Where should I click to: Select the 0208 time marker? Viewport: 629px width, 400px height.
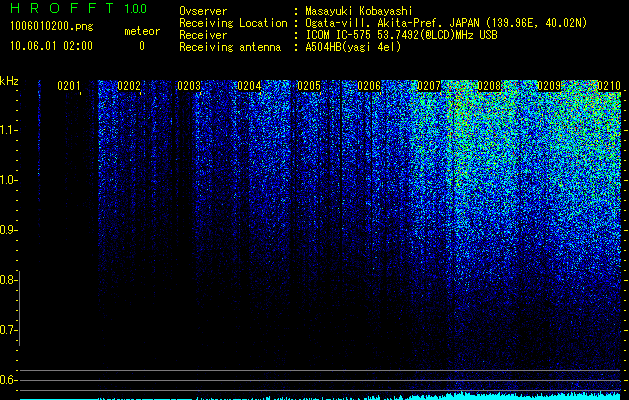tap(489, 86)
